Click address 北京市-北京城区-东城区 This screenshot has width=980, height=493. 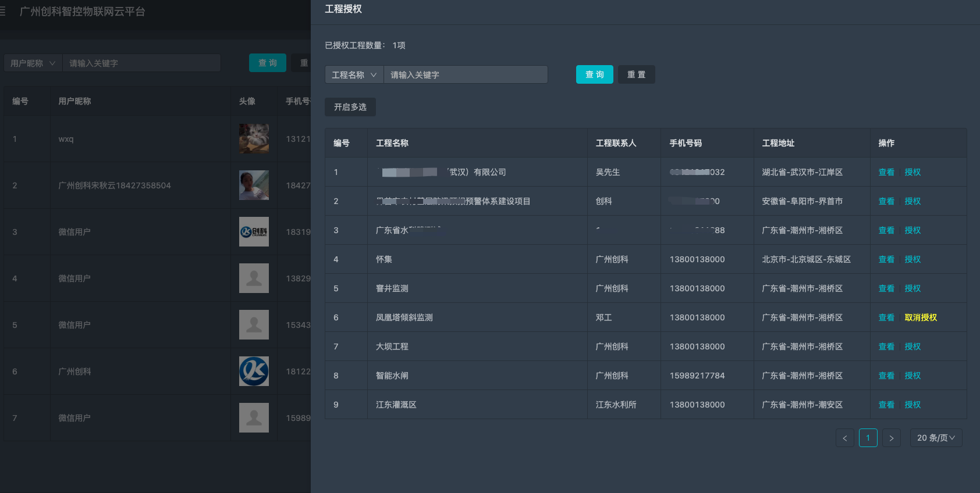coord(807,259)
